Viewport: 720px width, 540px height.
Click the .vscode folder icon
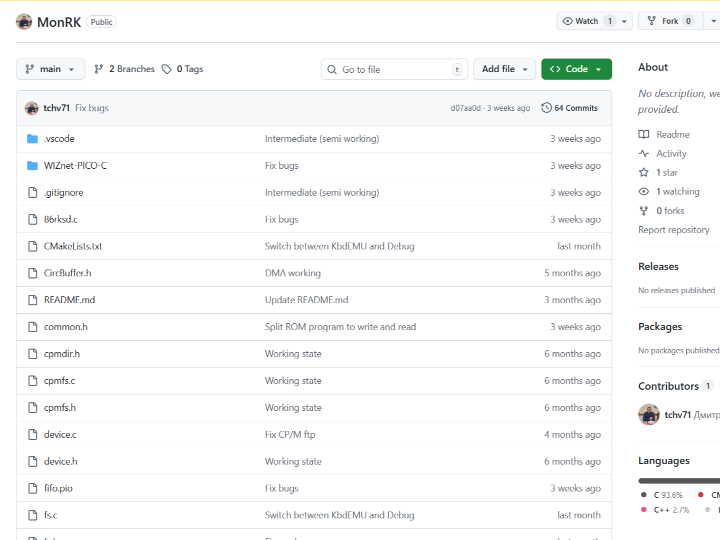click(33, 139)
